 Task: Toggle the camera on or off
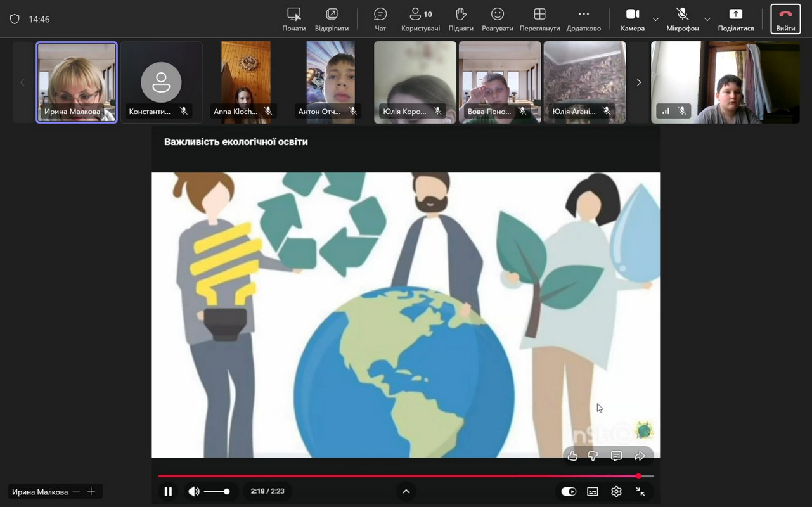[633, 19]
